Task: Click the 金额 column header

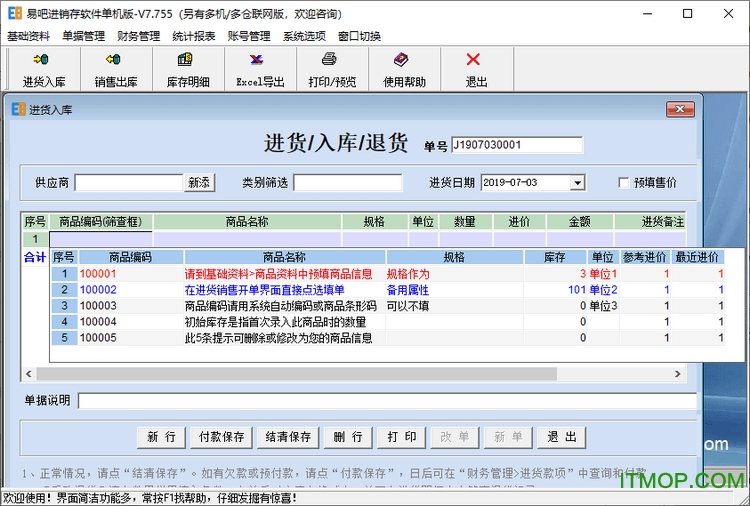Action: [580, 222]
